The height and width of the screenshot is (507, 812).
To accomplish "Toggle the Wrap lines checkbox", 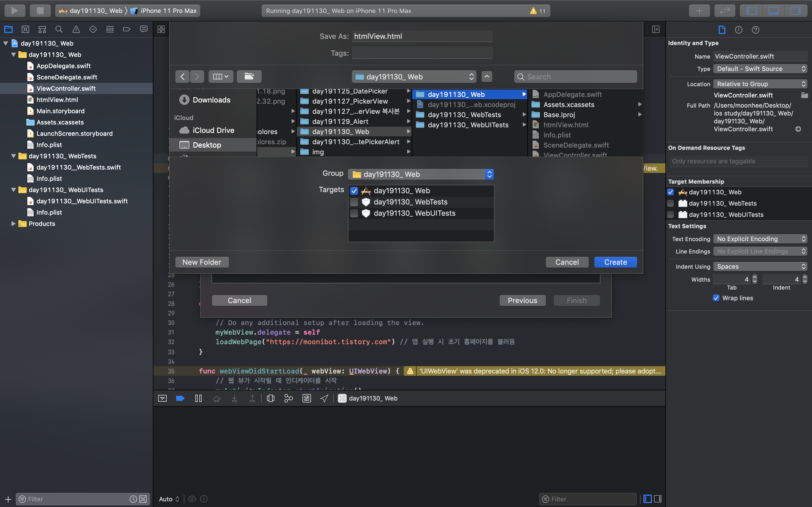I will point(716,298).
